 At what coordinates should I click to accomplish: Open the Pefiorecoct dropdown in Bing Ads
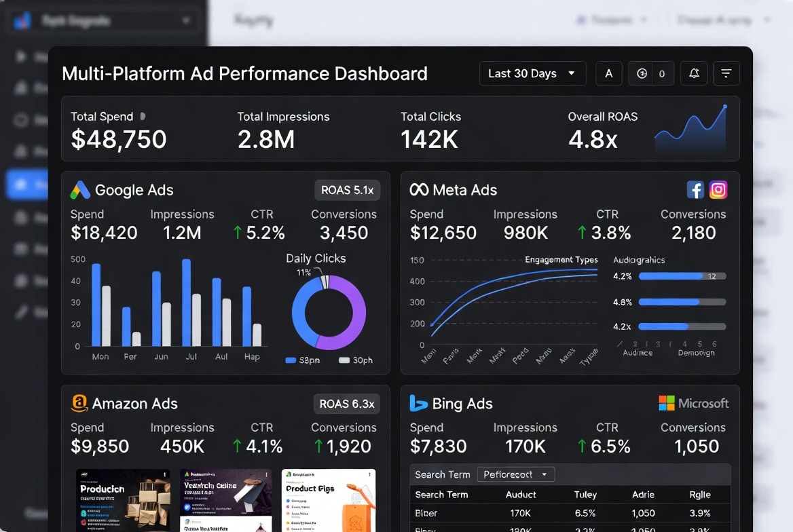tap(516, 474)
